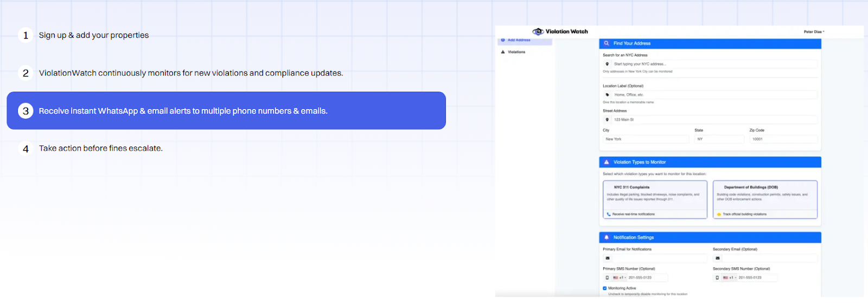
Task: Click the mobile phone icon in Primary SMS field
Action: tap(607, 278)
